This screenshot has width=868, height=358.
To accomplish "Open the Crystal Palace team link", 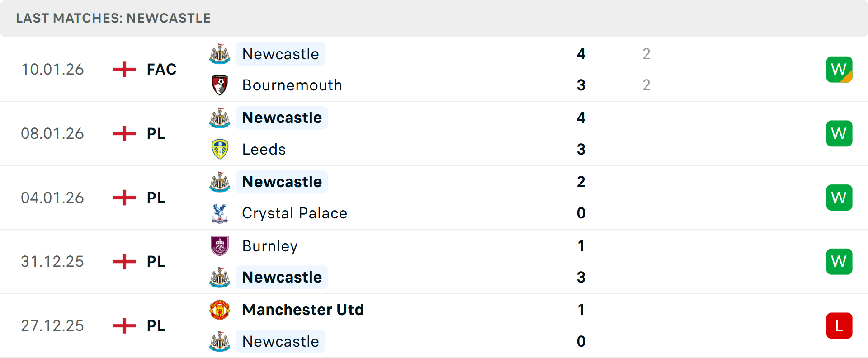I will (x=295, y=213).
